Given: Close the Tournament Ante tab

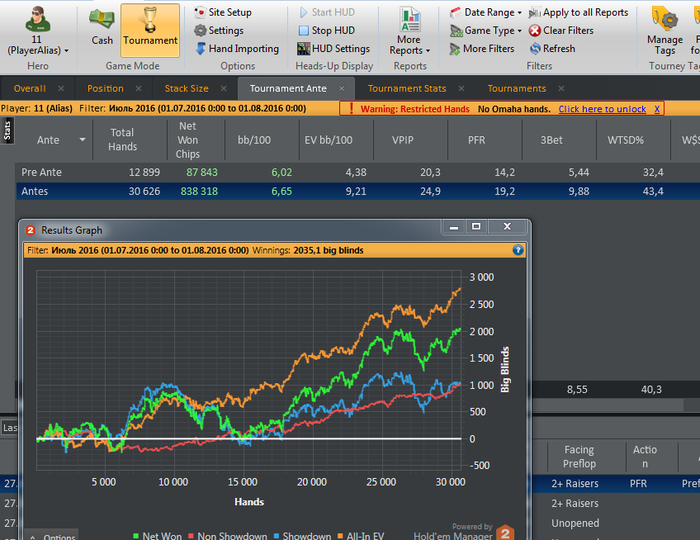Looking at the screenshot, I should tap(342, 88).
